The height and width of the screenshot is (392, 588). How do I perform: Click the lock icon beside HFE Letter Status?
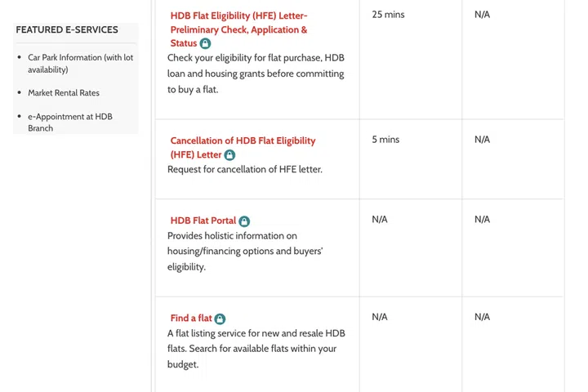205,43
